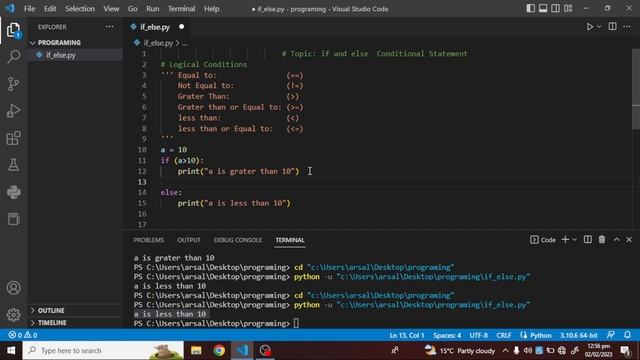
Task: Open the notebook-style icon in activity bar
Action: 13,219
